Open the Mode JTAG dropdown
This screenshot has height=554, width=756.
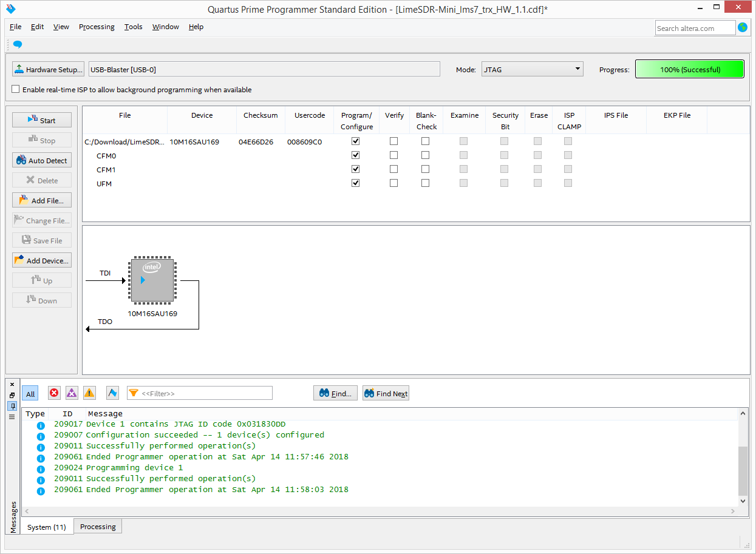pyautogui.click(x=533, y=69)
